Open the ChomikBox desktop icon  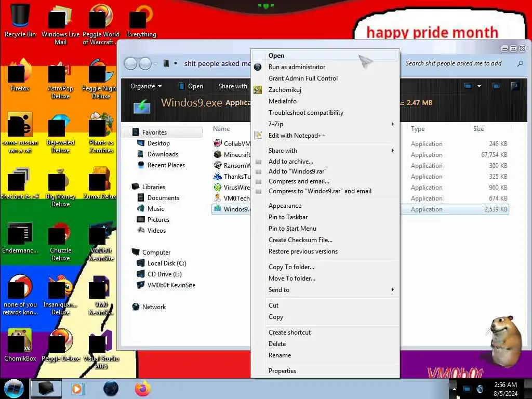(20, 345)
